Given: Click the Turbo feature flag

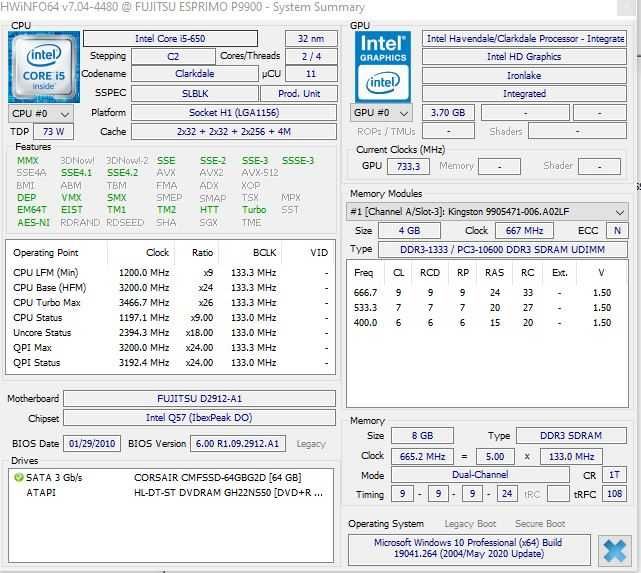Looking at the screenshot, I should coord(254,210).
